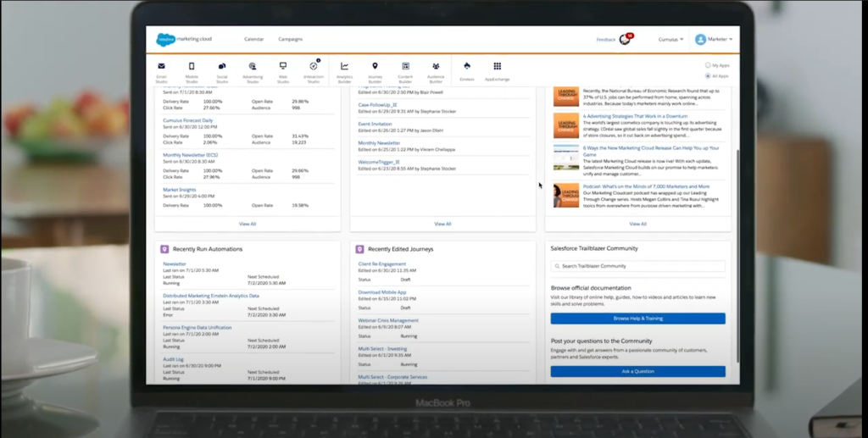Click Recently Run Automations header icon

[x=164, y=249]
